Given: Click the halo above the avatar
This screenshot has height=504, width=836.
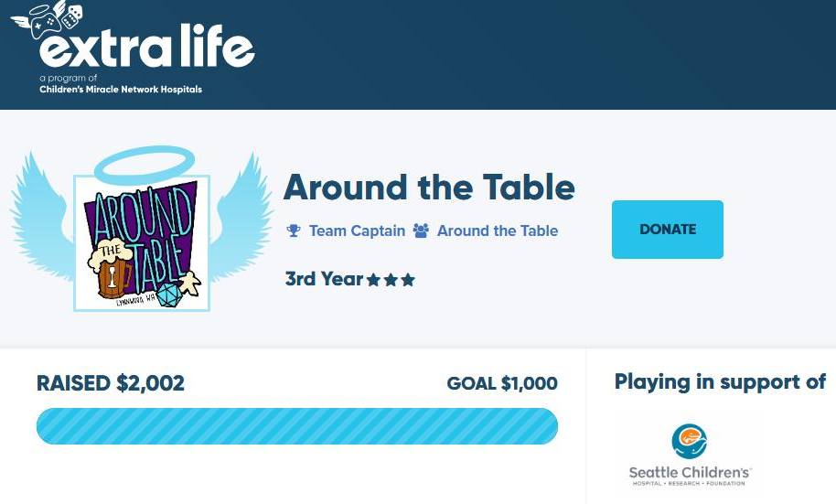Looking at the screenshot, I should click(x=145, y=165).
